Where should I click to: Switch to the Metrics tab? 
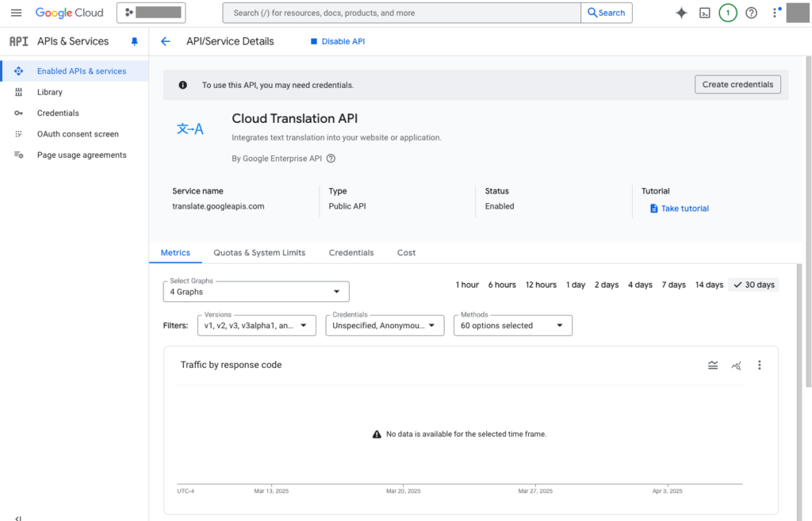tap(175, 253)
